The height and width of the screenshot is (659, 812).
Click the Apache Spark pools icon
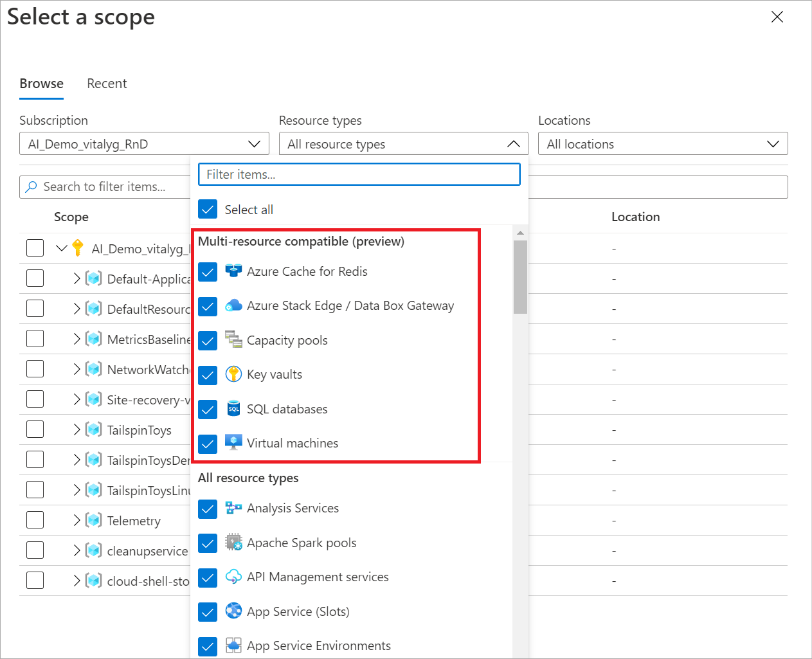(x=233, y=543)
